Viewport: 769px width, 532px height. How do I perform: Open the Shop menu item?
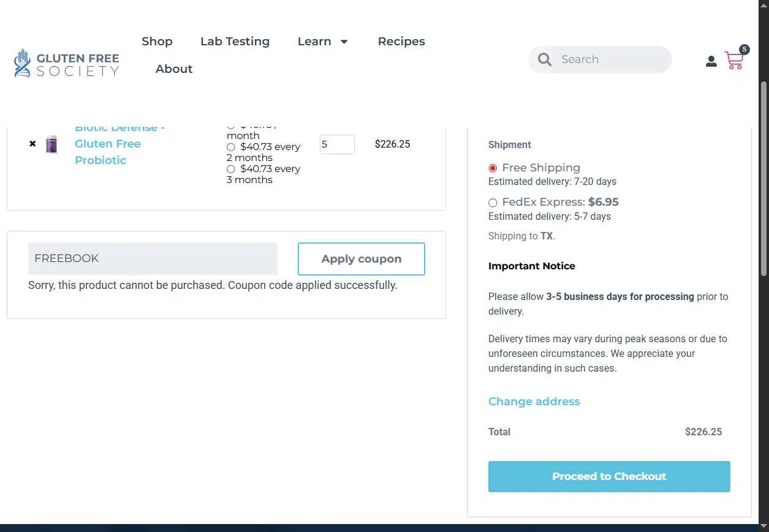157,41
